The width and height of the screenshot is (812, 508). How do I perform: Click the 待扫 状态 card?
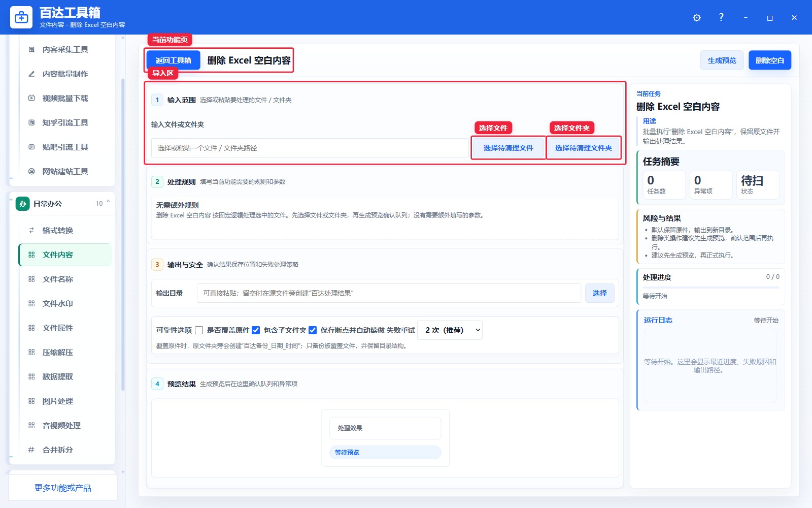click(x=758, y=184)
